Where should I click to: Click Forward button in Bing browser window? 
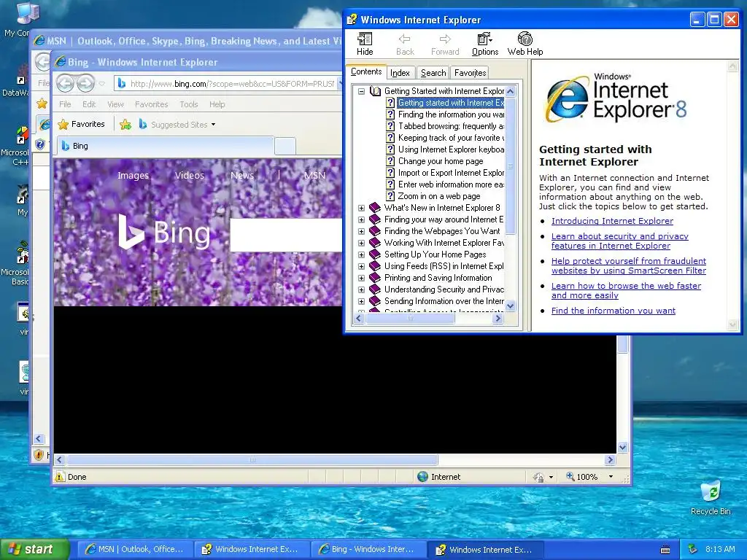(86, 83)
